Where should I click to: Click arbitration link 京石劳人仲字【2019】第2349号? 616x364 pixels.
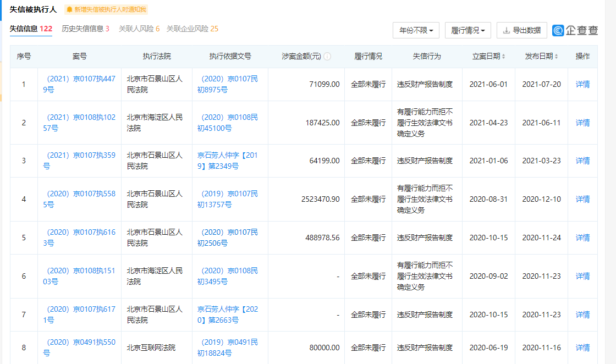pos(227,161)
